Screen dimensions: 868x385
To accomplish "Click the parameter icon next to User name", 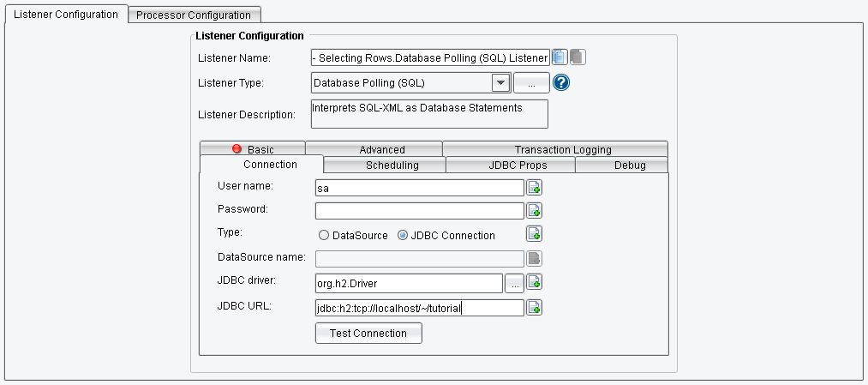I will click(534, 188).
